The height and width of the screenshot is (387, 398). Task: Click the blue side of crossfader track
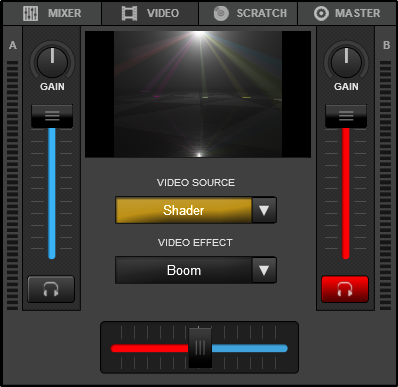click(x=250, y=348)
